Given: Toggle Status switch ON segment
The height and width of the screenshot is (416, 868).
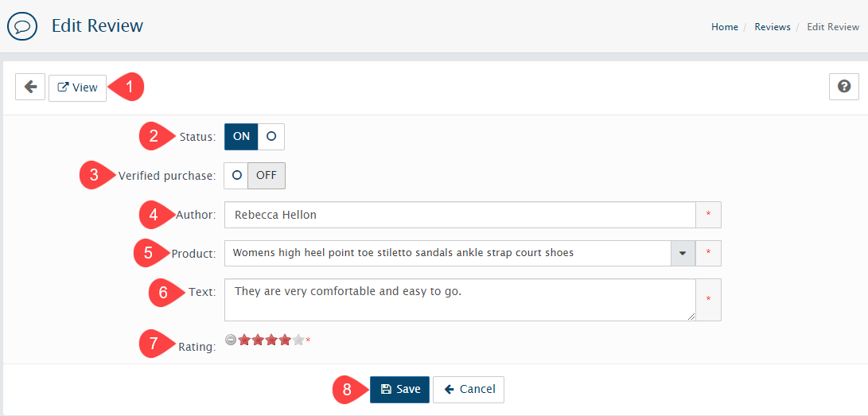Looking at the screenshot, I should (241, 137).
